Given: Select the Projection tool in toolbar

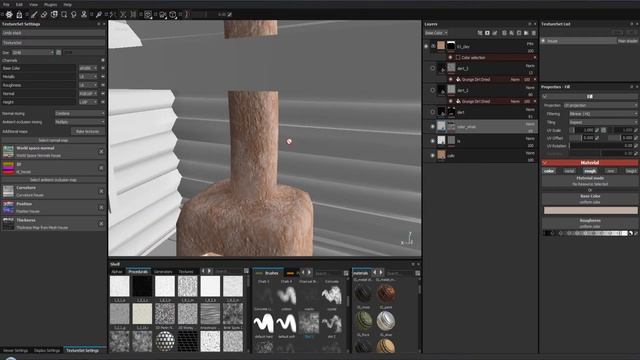Looking at the screenshot, I should (x=54, y=15).
